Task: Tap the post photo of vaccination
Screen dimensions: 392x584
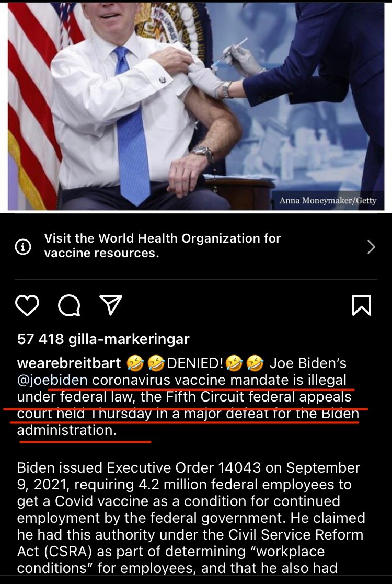Action: (196, 106)
